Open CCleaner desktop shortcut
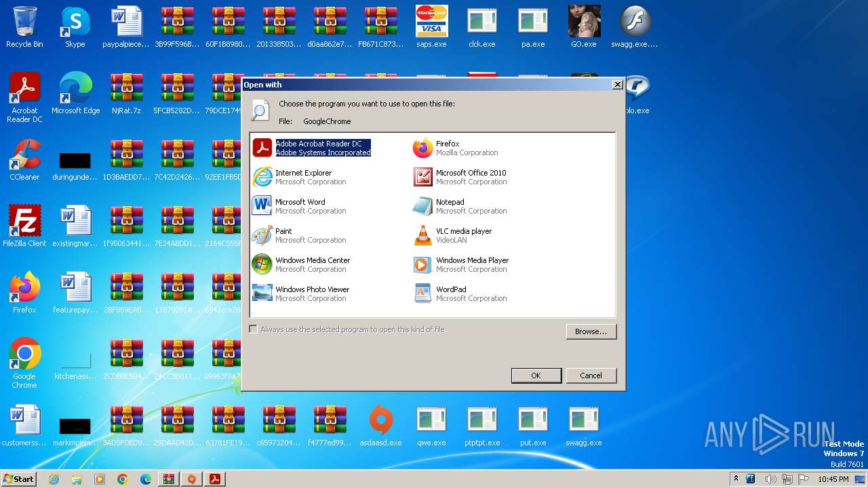Screen dimensions: 868x488 [x=24, y=160]
